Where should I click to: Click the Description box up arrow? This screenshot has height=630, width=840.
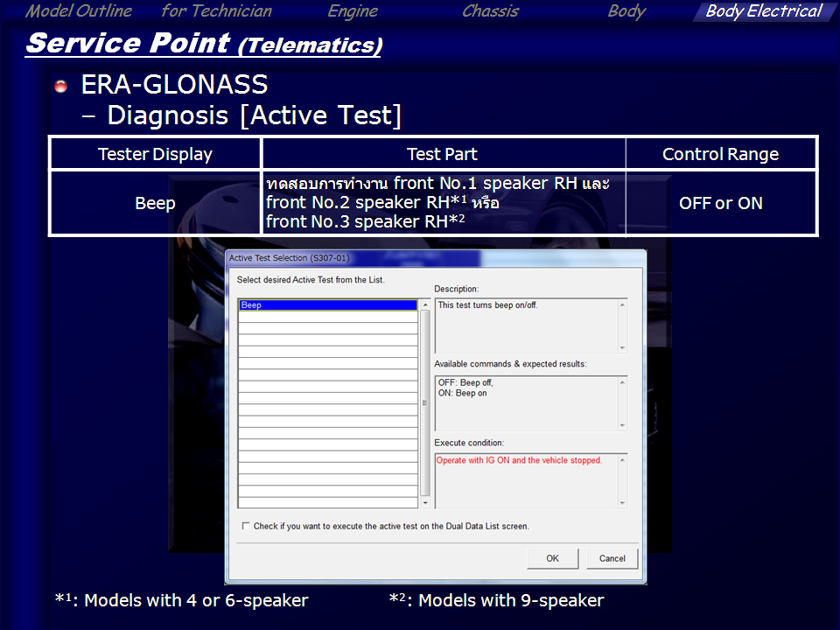(622, 304)
